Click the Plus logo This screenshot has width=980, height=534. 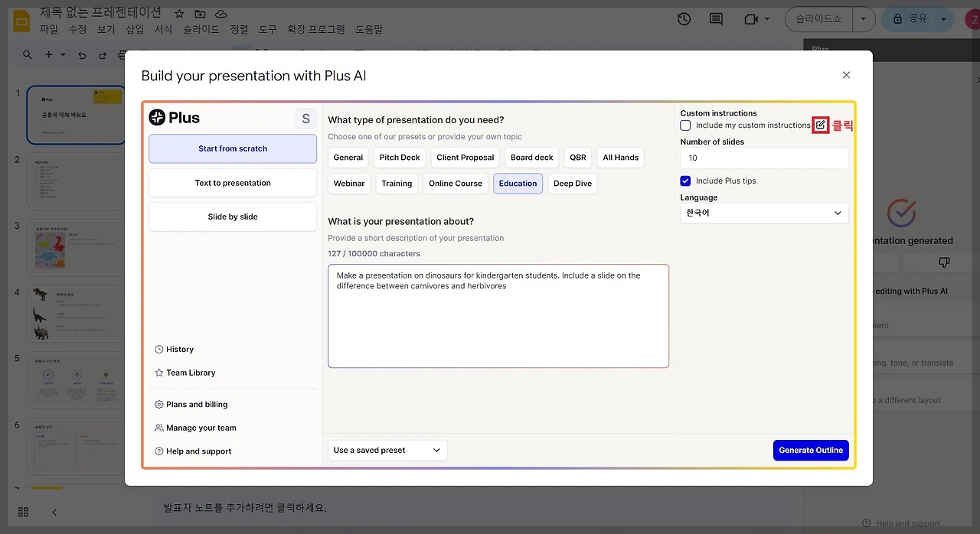174,118
